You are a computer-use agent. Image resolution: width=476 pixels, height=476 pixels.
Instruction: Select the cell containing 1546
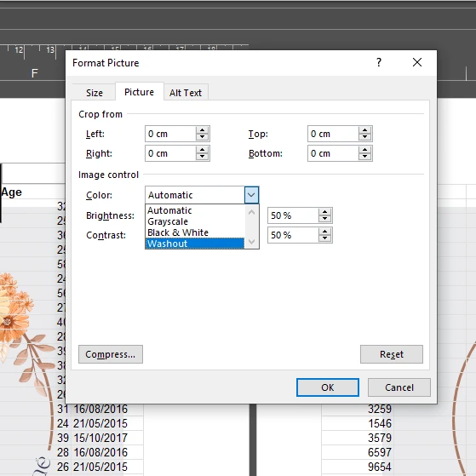tap(358, 423)
